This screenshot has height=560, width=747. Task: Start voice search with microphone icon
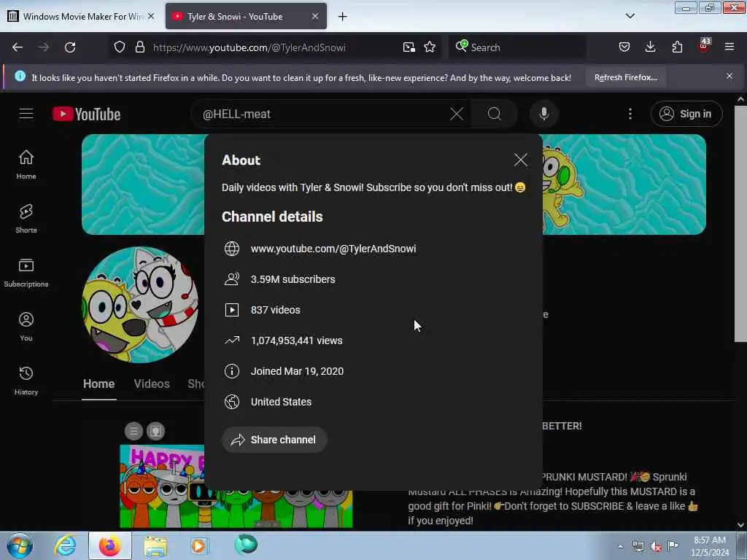coord(543,114)
